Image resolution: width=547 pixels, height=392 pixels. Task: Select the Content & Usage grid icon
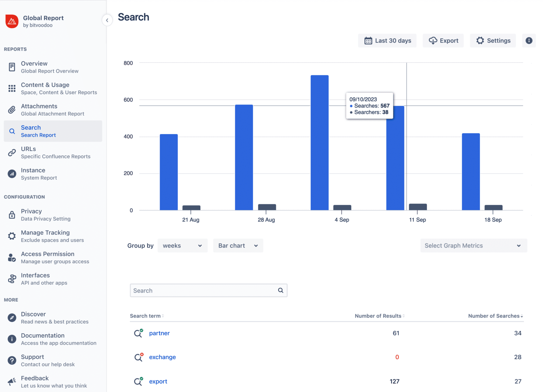[11, 88]
